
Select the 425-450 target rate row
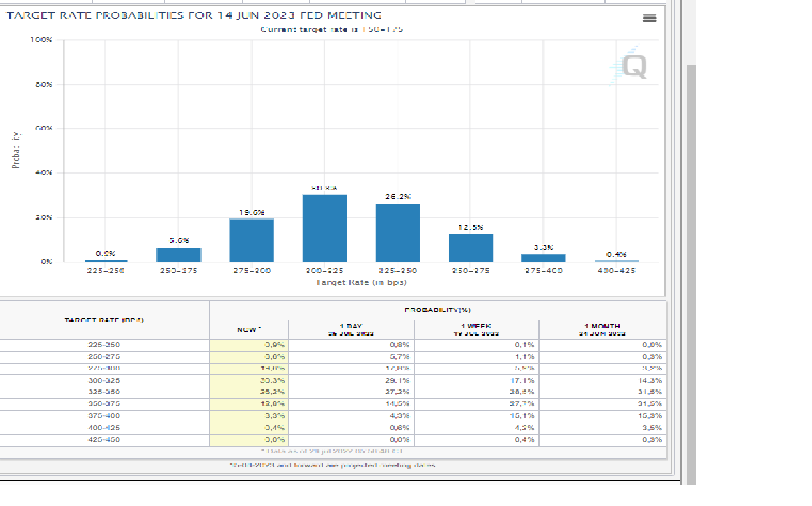tap(104, 440)
